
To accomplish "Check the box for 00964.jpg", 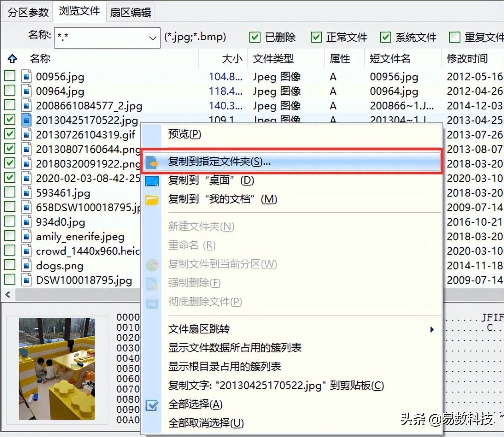I will point(10,91).
